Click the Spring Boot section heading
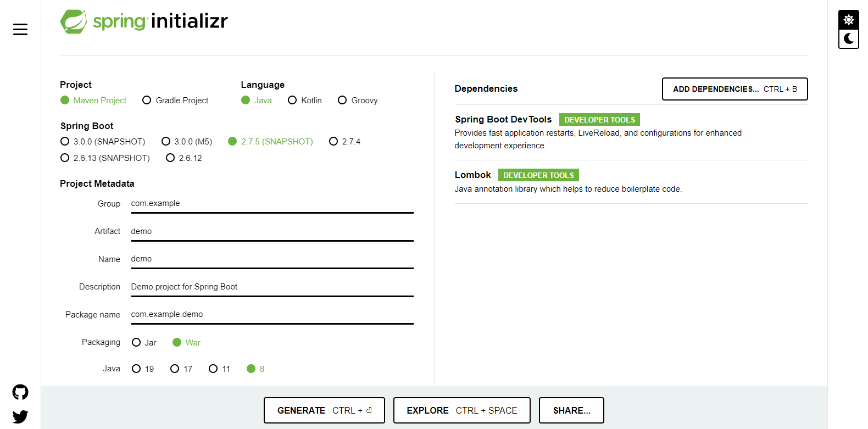This screenshot has height=429, width=868. tap(87, 126)
